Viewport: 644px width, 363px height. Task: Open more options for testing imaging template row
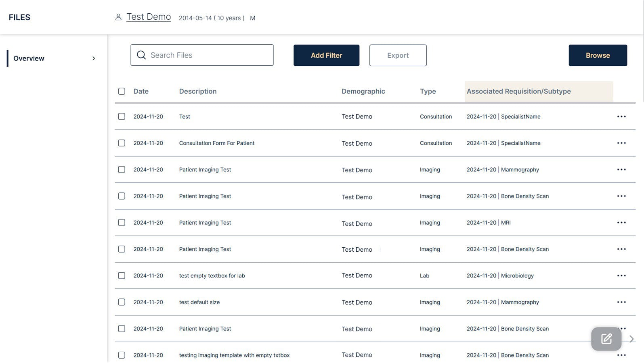point(621,355)
